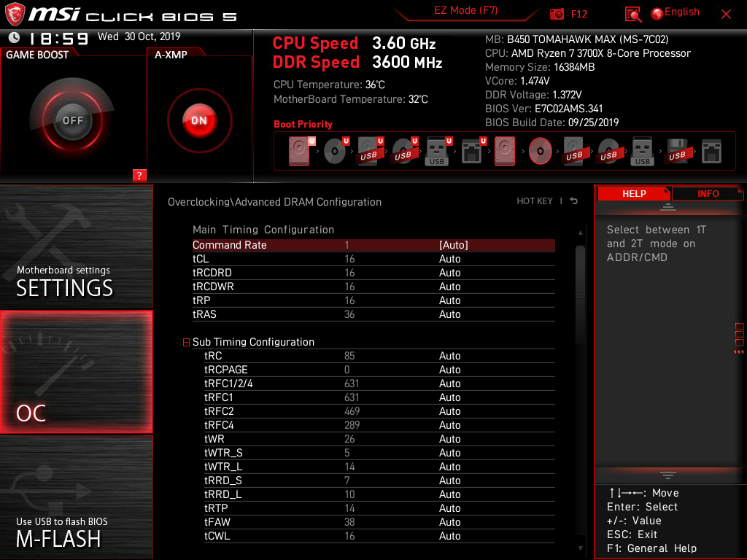Open the M-FLASH BIOS flashing section

coord(76,497)
